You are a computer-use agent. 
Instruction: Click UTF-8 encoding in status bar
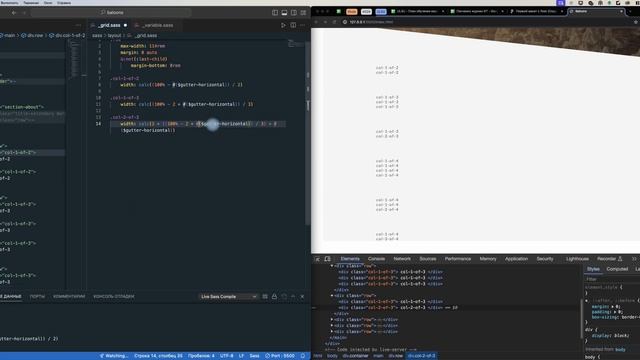(x=227, y=356)
